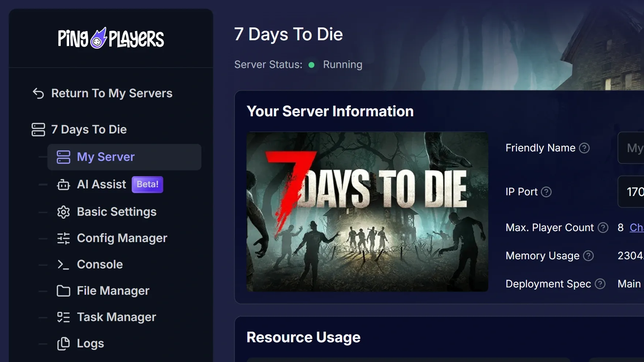Viewport: 644px width, 362px height.
Task: Click the 7 Days To Die page title
Action: pos(288,34)
